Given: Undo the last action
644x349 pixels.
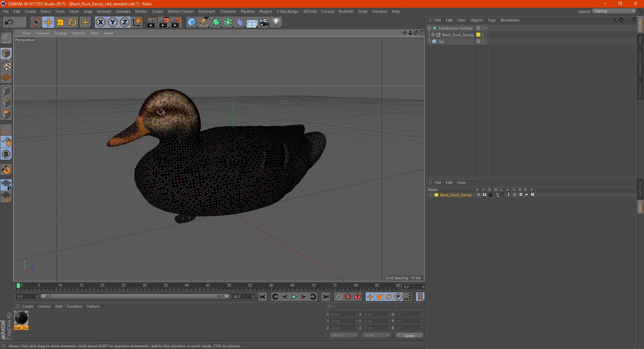Looking at the screenshot, I should pyautogui.click(x=9, y=22).
